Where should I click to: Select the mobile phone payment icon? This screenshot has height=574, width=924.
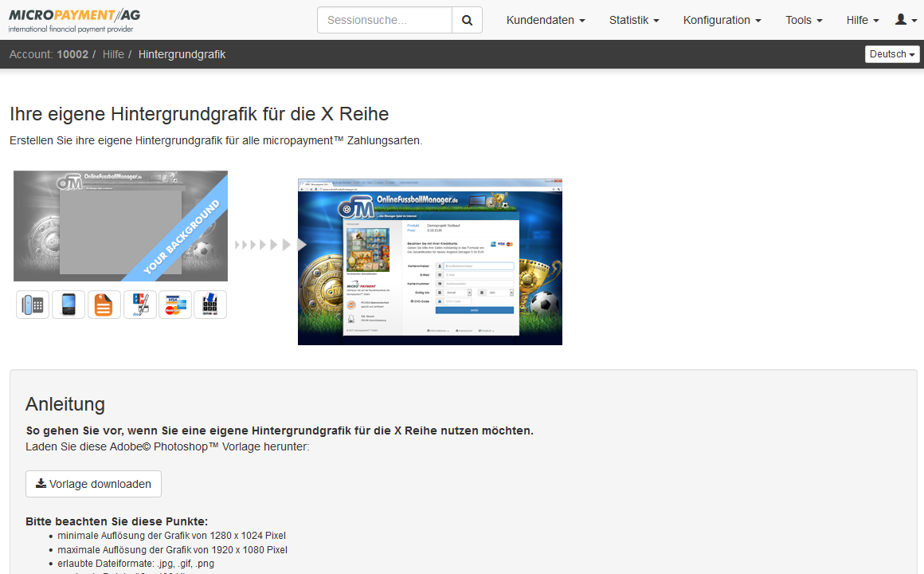coord(69,305)
